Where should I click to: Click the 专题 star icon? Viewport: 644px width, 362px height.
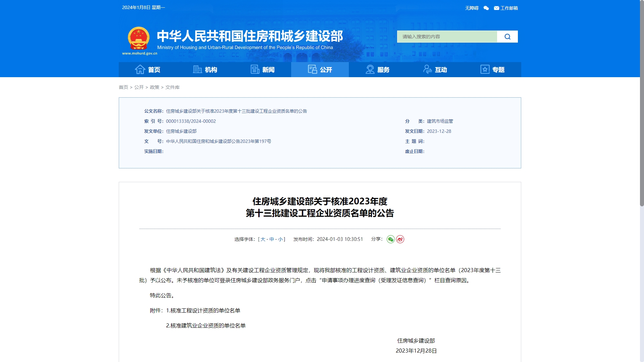pyautogui.click(x=485, y=69)
